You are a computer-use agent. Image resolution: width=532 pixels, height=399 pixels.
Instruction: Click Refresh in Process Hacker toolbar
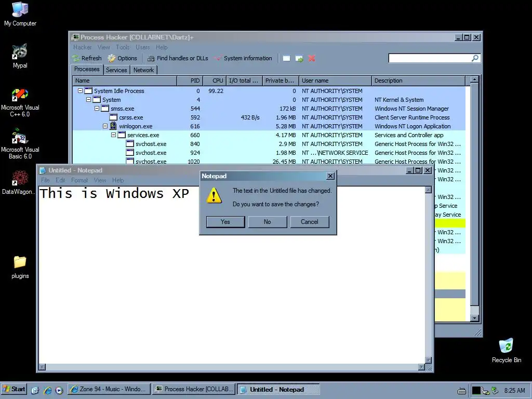[87, 58]
